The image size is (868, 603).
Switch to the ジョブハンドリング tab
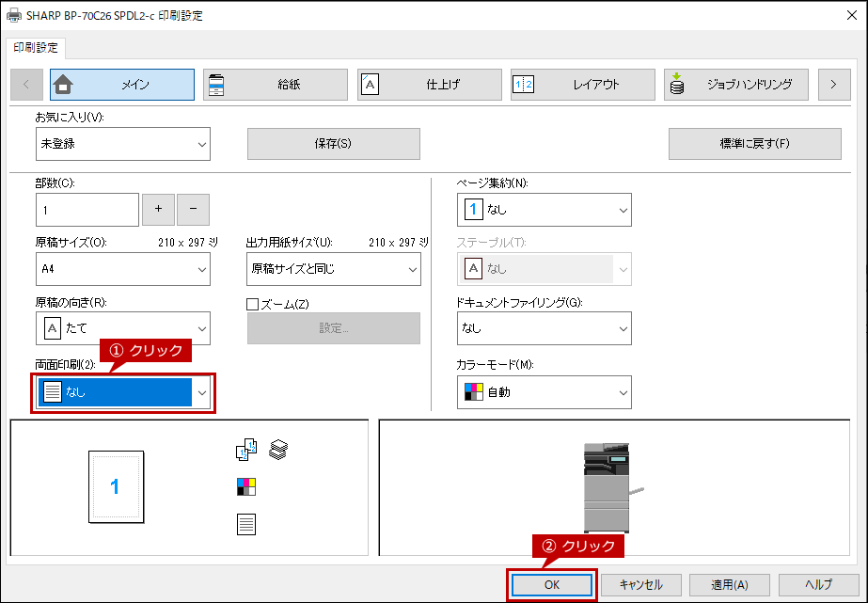(x=736, y=85)
